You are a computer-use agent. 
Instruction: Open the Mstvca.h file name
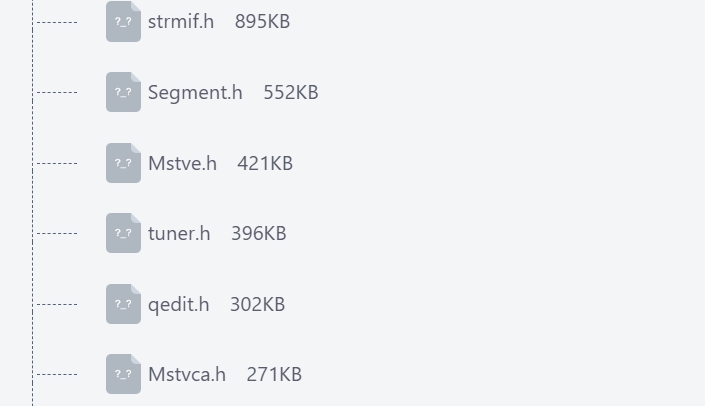(187, 375)
